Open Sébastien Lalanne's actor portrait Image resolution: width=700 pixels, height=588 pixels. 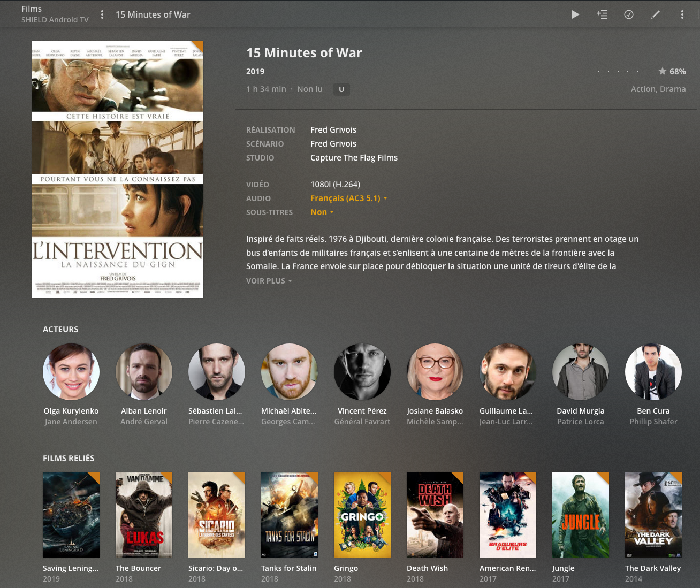coord(217,372)
